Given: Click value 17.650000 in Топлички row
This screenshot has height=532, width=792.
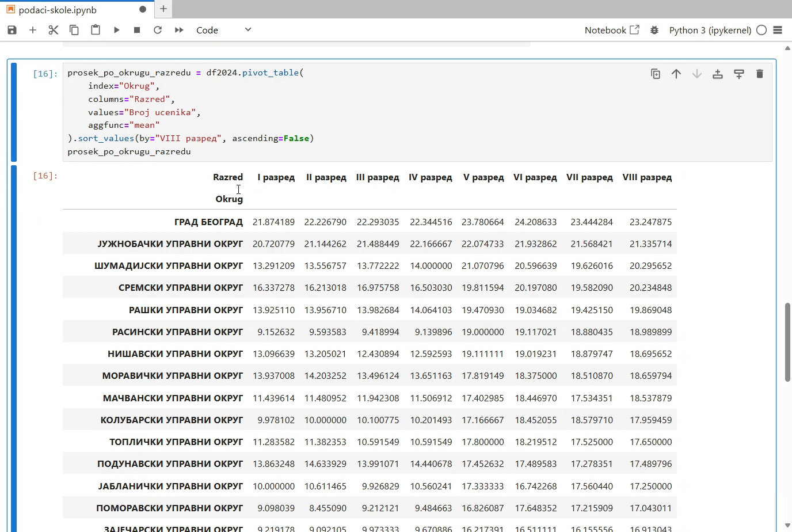Looking at the screenshot, I should [x=650, y=442].
